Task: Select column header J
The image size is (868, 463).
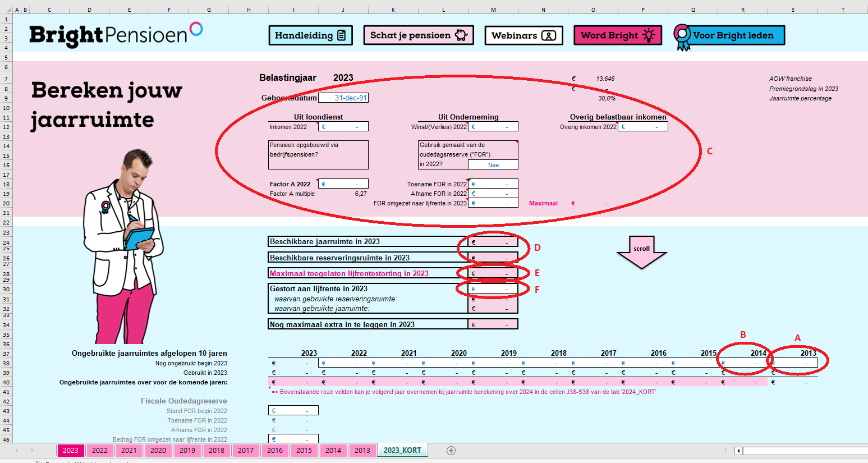Action: [343, 10]
